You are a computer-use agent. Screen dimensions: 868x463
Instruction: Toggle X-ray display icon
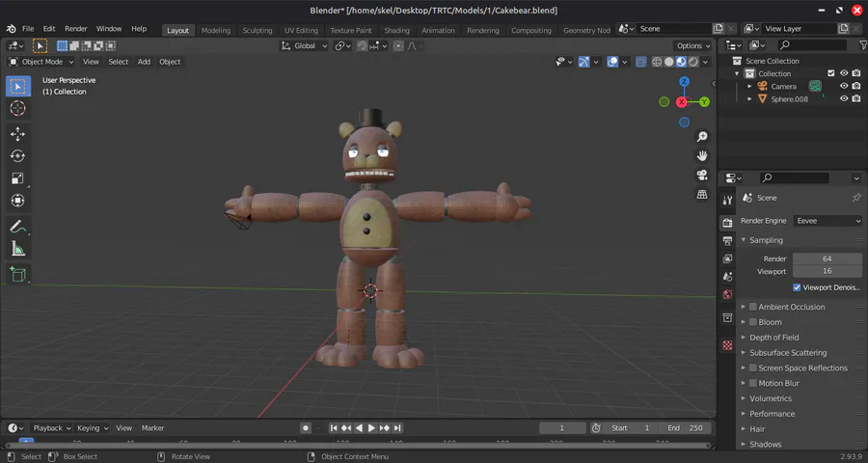[x=640, y=62]
